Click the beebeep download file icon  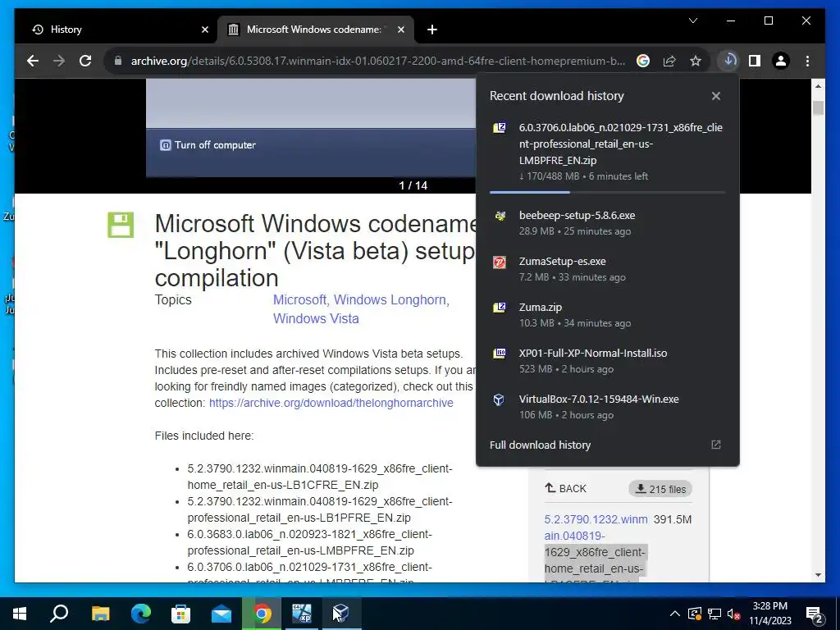tap(500, 216)
